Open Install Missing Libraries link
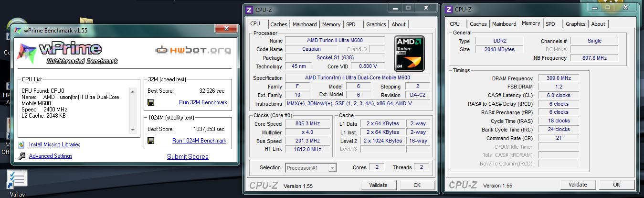 click(54, 144)
